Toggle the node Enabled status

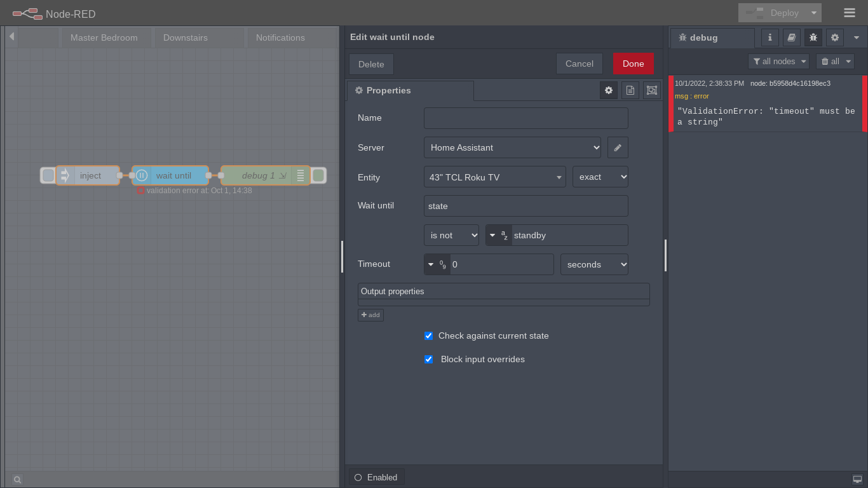pos(376,477)
